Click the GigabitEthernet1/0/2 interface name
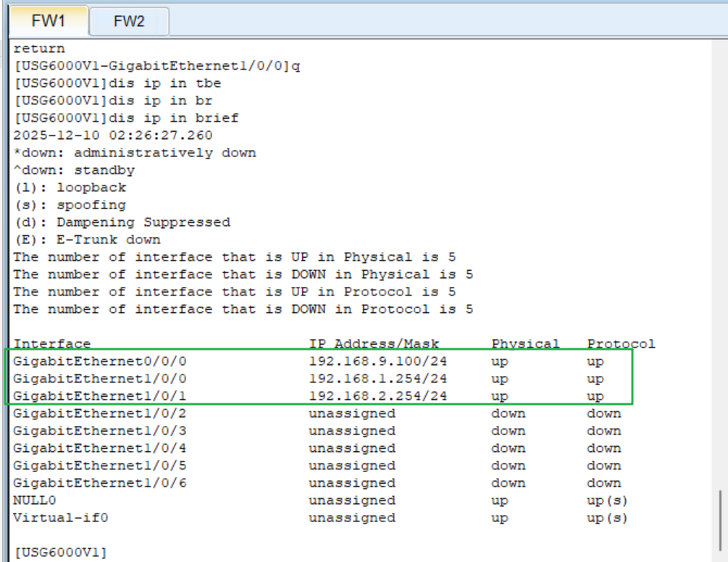Image resolution: width=728 pixels, height=562 pixels. 100,414
